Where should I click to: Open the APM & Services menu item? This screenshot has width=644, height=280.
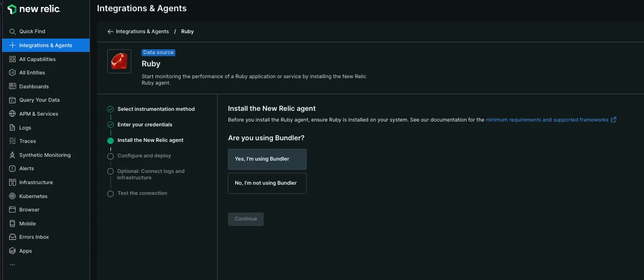coord(39,114)
